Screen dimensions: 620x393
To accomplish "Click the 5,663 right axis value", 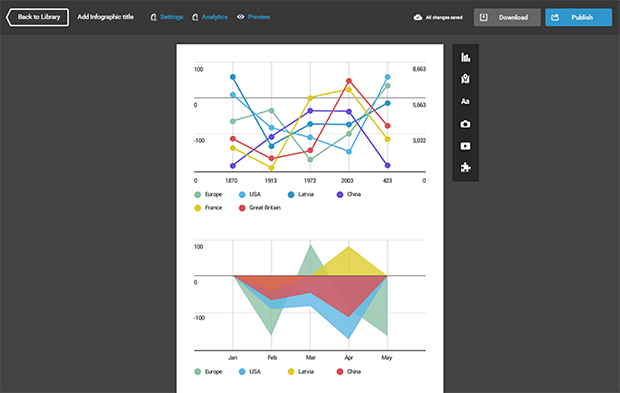I will point(419,105).
